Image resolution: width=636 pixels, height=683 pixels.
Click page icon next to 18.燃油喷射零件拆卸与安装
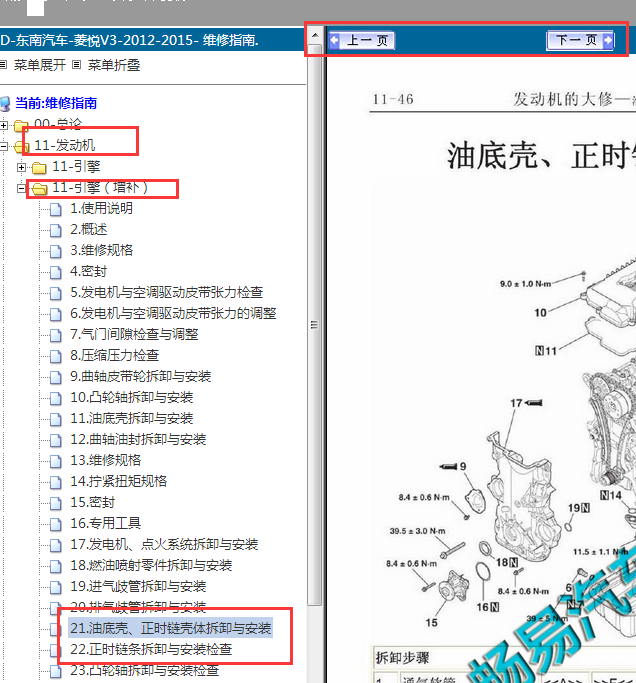click(x=56, y=566)
